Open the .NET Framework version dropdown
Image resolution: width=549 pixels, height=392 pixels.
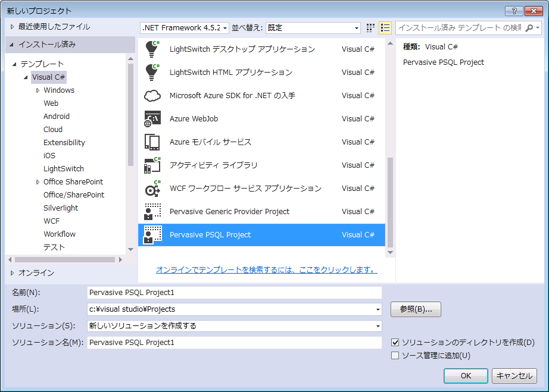185,28
